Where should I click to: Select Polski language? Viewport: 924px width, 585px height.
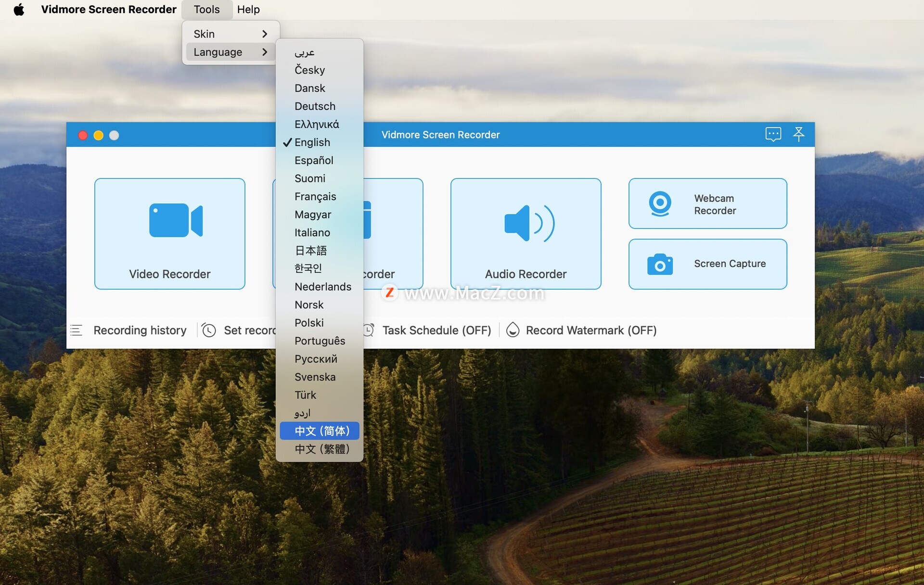point(320,323)
